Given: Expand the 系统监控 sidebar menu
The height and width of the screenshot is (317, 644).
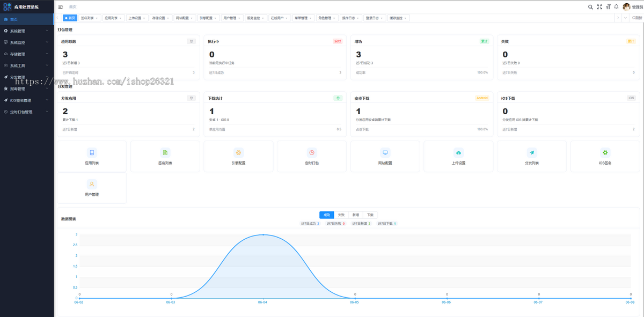Looking at the screenshot, I should point(27,42).
